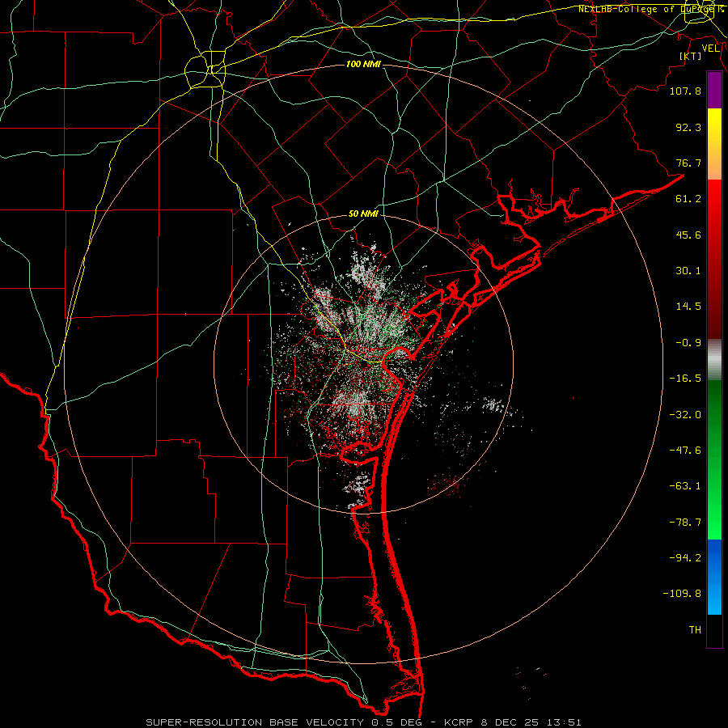
Task: Click the 92.3 velocity scale value
Action: 688,127
